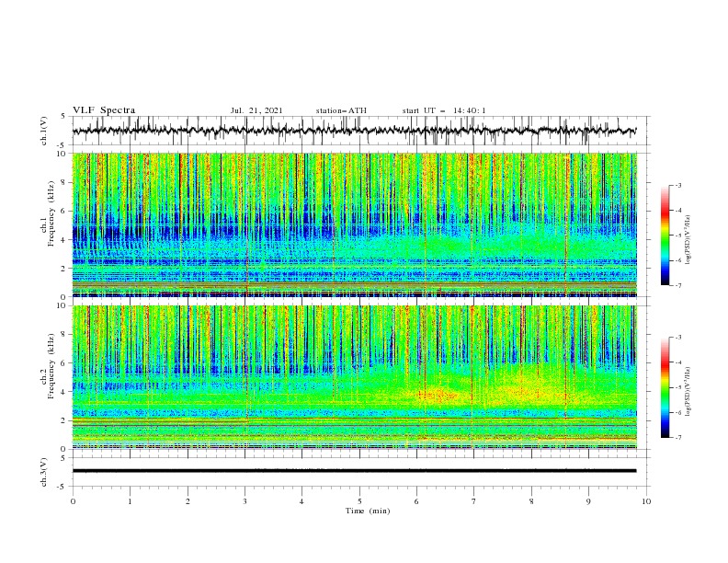Click inside the ch.1 spectrogram panel
Image resolution: width=728 pixels, height=563 pixels.
tap(355, 224)
